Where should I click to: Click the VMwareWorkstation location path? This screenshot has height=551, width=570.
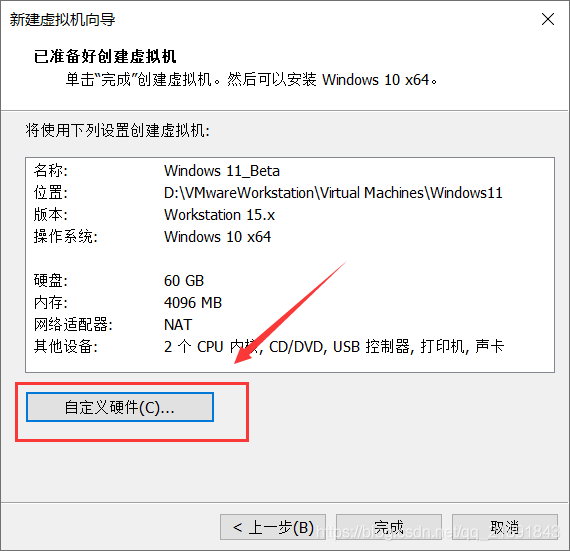(333, 193)
